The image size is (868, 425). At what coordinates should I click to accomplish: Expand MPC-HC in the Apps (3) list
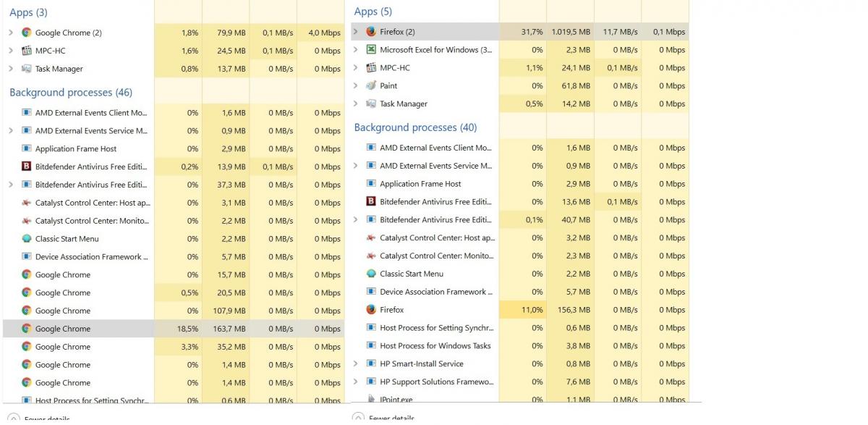[x=11, y=51]
